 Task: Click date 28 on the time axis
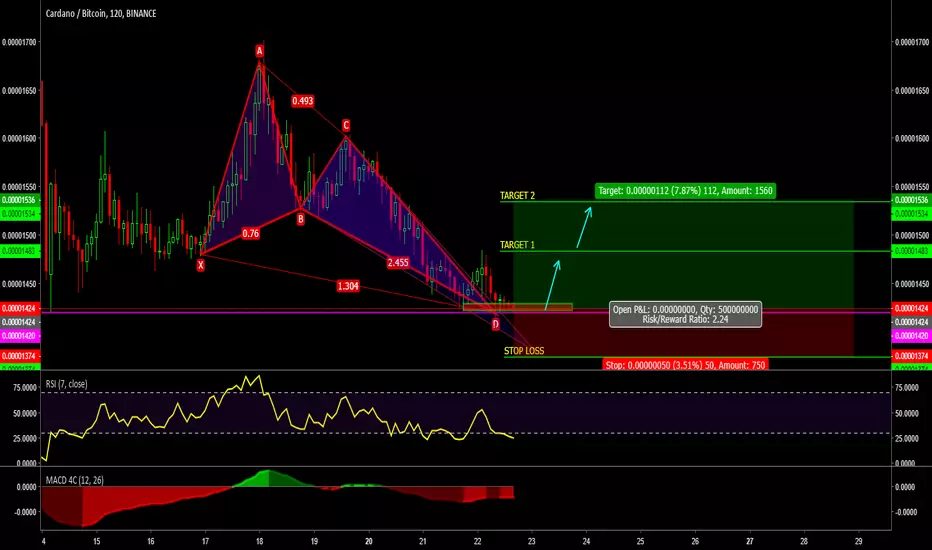click(x=804, y=541)
